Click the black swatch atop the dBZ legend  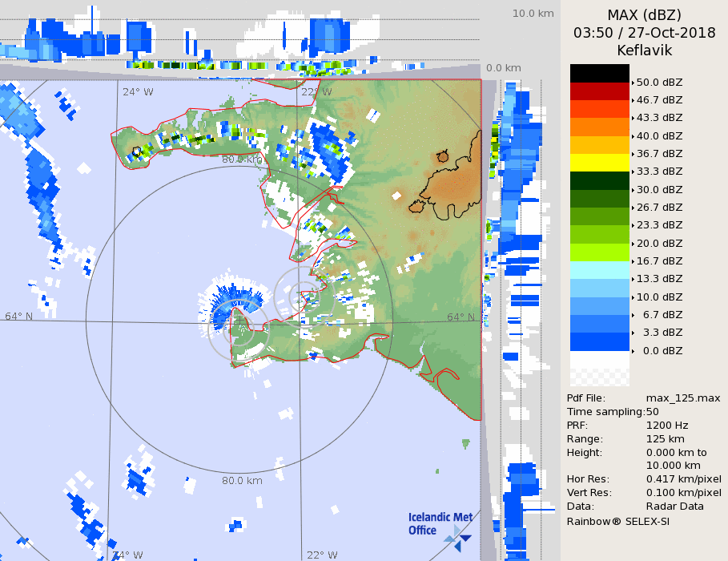click(x=600, y=73)
